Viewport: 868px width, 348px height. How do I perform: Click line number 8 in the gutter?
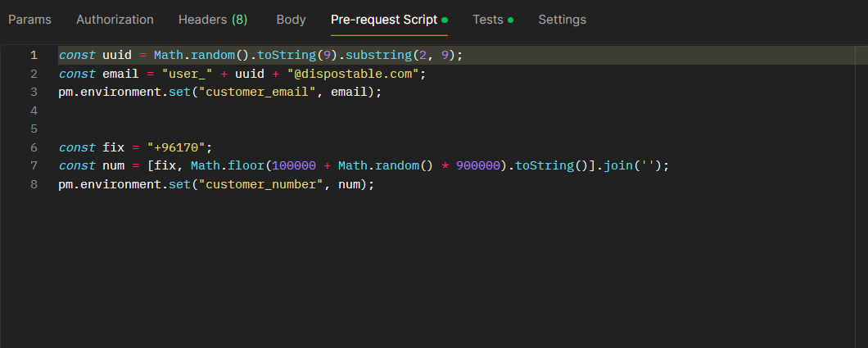(x=34, y=184)
